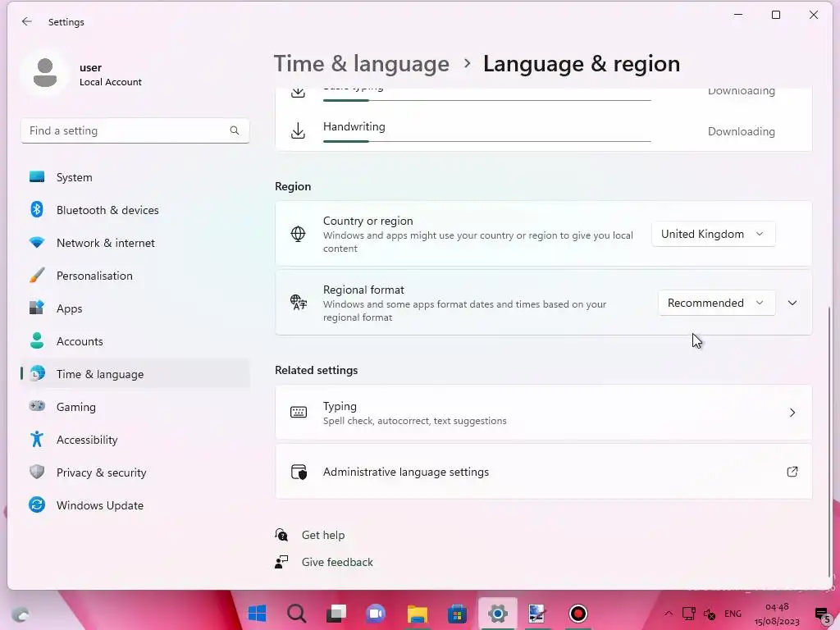Click the user profile avatar picture
This screenshot has height=630, width=840.
coord(45,73)
